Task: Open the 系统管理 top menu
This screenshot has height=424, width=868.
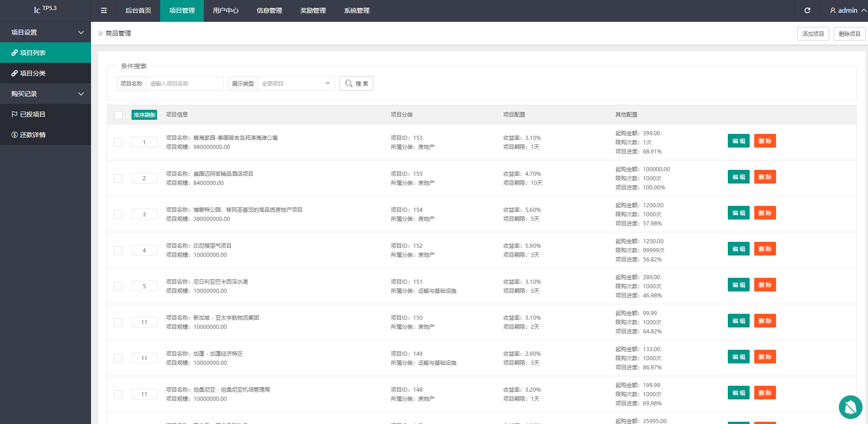Action: 356,10
